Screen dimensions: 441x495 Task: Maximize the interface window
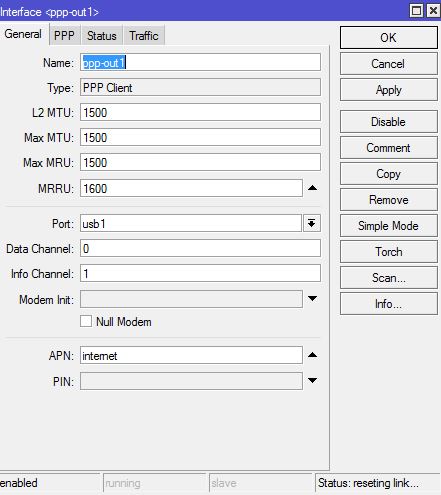coord(416,11)
